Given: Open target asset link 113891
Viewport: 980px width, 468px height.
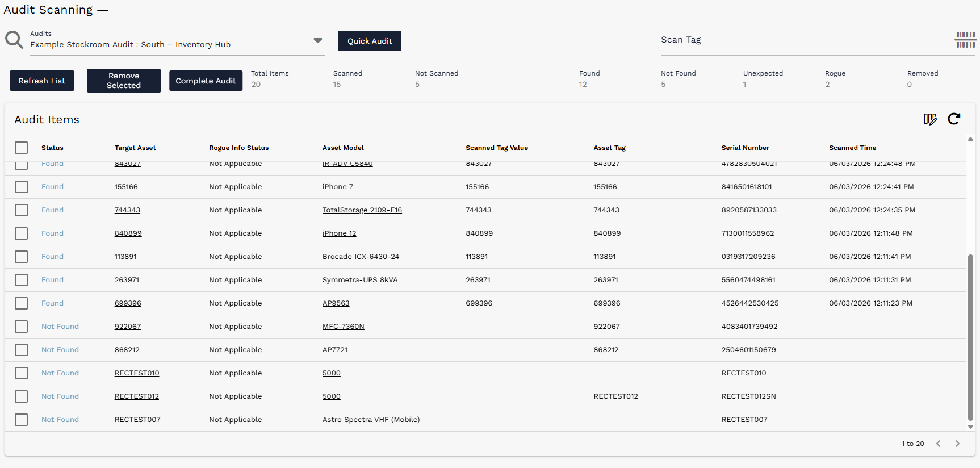Looking at the screenshot, I should pyautogui.click(x=125, y=257).
